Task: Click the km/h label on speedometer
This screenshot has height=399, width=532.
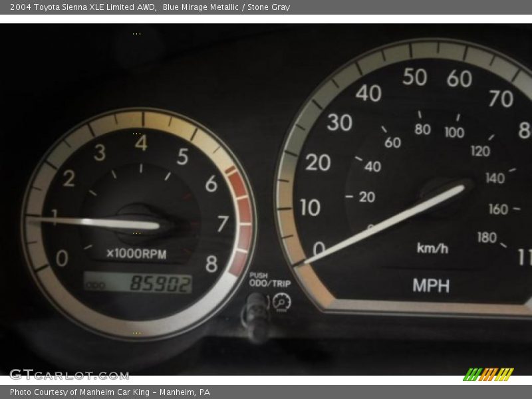Action: click(x=433, y=248)
